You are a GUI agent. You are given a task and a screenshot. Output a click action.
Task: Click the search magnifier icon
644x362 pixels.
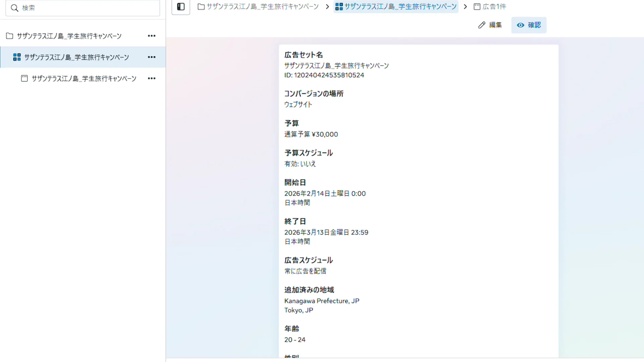coord(14,8)
